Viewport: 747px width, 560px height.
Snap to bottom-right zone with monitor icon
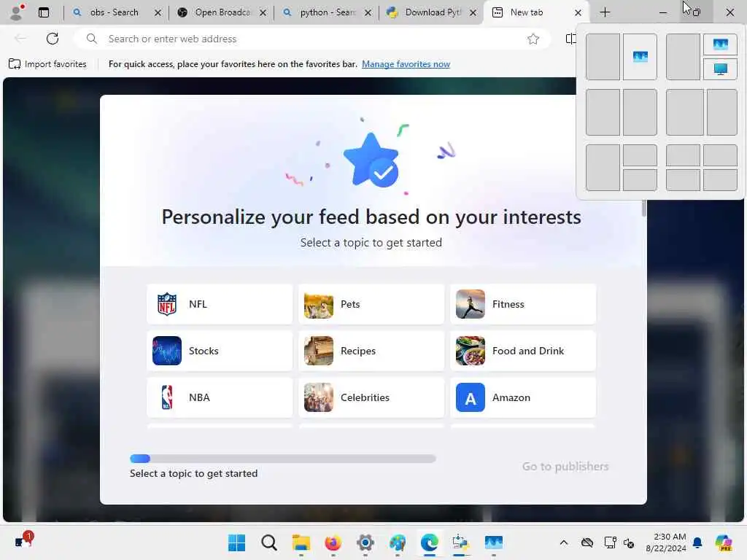coord(720,69)
